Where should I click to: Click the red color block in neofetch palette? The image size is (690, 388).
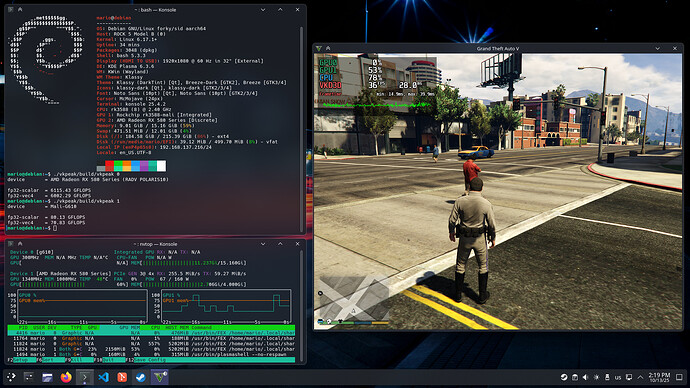[x=110, y=166]
